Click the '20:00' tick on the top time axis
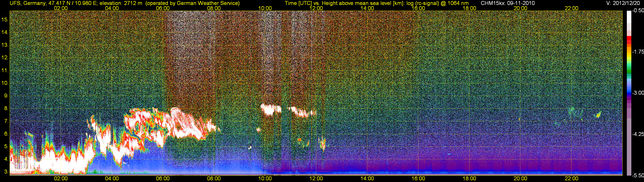 [521, 8]
